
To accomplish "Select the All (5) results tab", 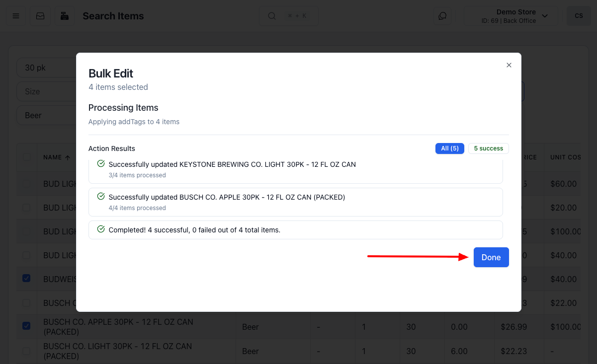I will [450, 148].
